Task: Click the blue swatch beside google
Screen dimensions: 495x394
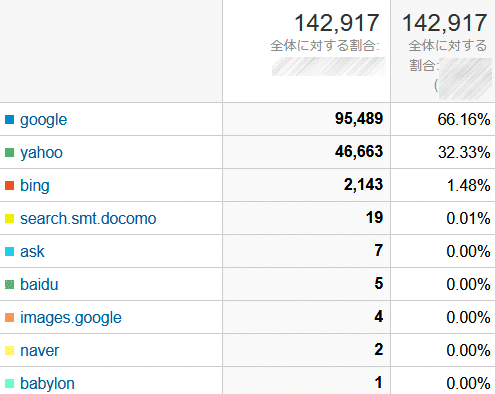Action: coord(9,120)
